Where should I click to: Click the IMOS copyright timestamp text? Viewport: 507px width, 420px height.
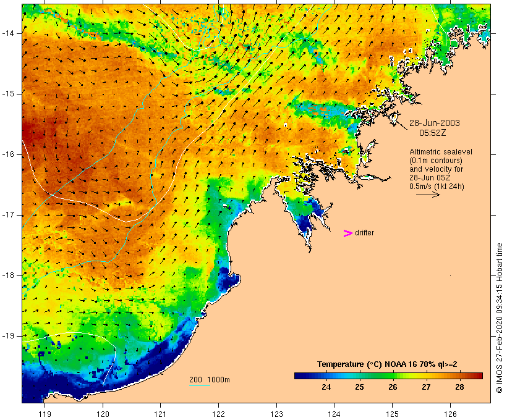click(x=500, y=318)
